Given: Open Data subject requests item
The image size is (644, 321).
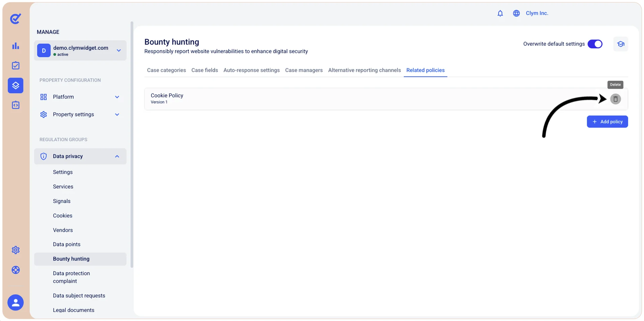Looking at the screenshot, I should [x=79, y=296].
